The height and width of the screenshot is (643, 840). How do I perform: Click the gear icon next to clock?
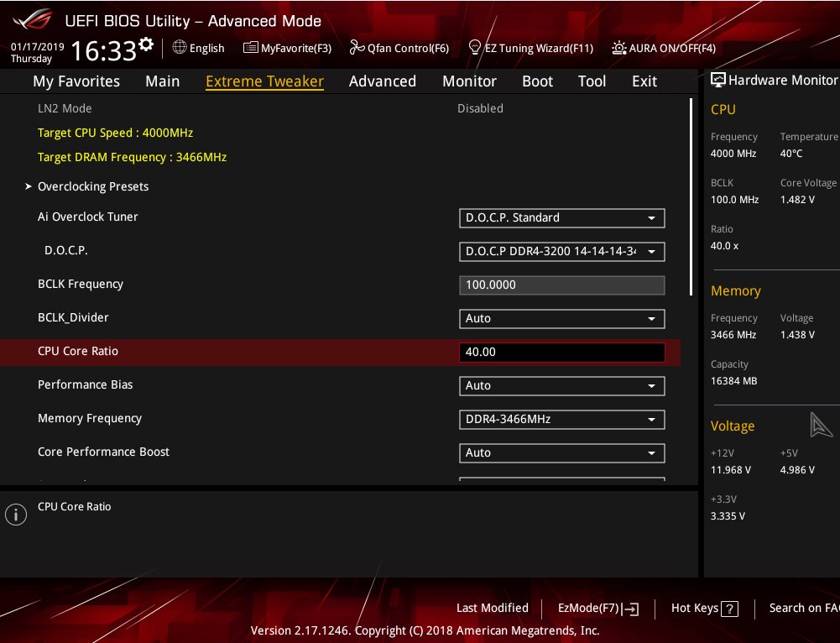click(147, 44)
